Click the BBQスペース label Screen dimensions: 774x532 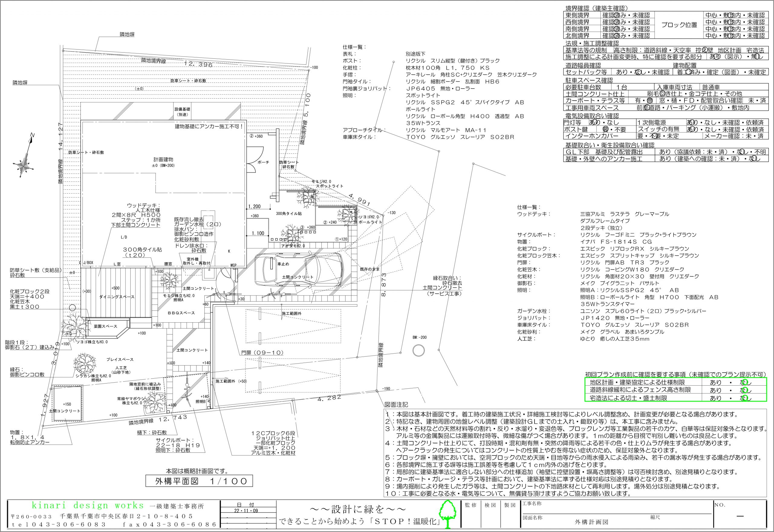pos(181,313)
